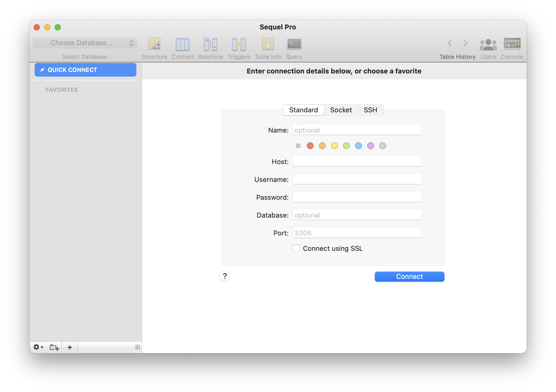Pick the orange connection color
The width and height of the screenshot is (556, 392).
coord(322,146)
